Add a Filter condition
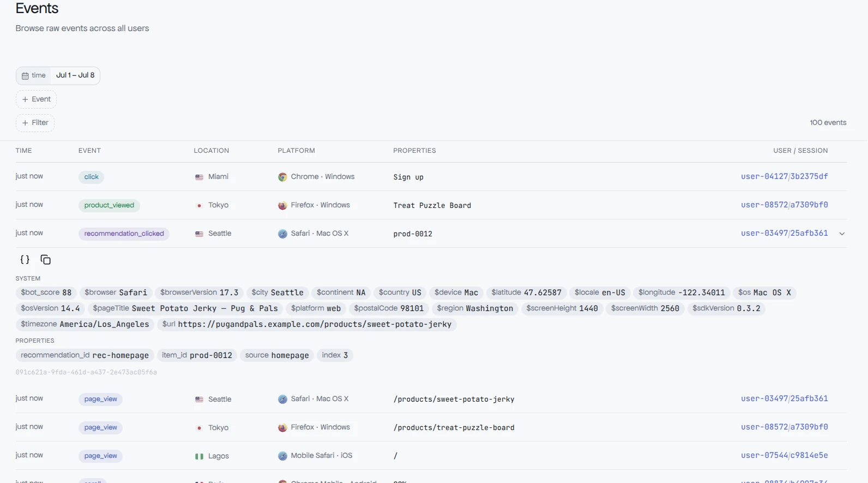Image resolution: width=868 pixels, height=483 pixels. (35, 123)
